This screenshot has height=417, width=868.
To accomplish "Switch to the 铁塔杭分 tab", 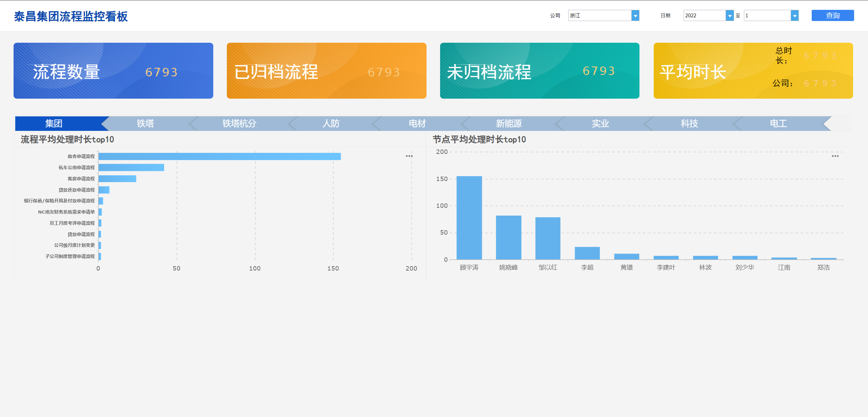I will point(239,123).
